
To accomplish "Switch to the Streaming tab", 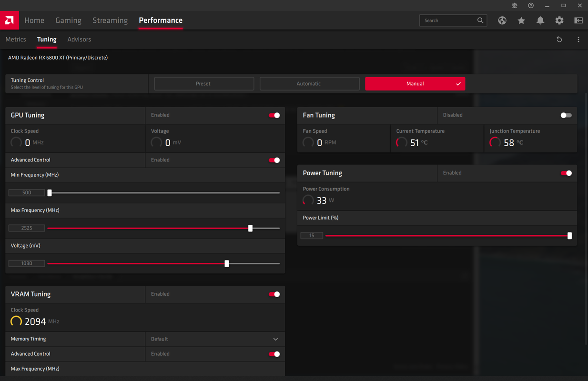I will pyautogui.click(x=110, y=20).
